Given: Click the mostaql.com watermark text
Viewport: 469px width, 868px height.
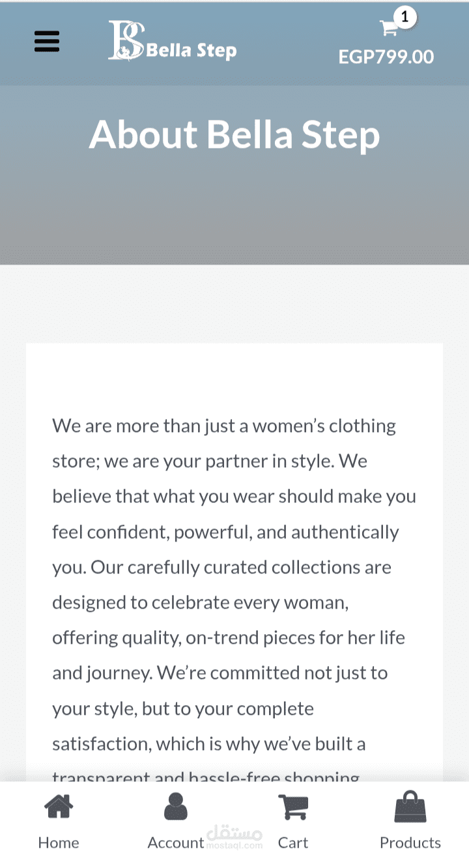Looking at the screenshot, I should [234, 846].
